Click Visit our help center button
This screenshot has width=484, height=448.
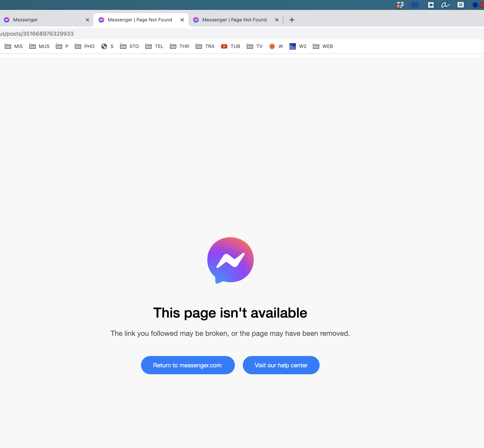point(281,365)
